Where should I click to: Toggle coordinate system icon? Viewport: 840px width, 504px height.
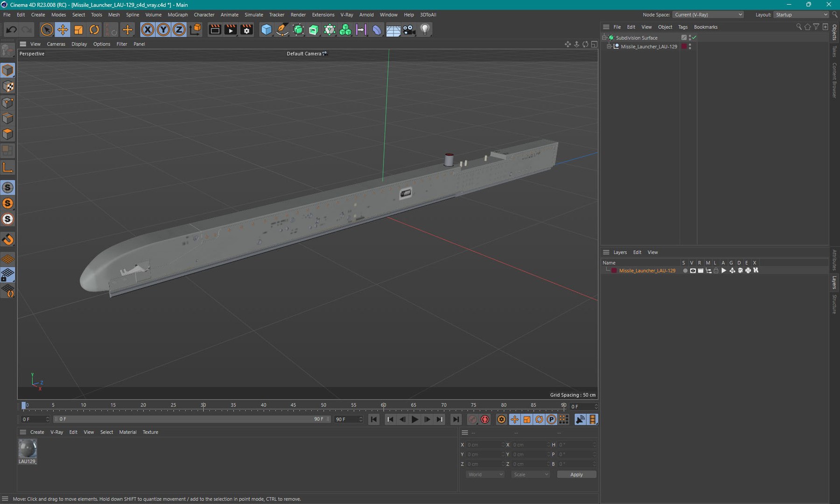[x=196, y=29]
